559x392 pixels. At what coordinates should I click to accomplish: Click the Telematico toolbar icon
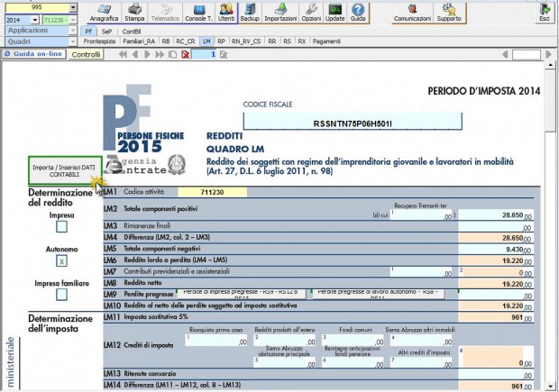(165, 13)
